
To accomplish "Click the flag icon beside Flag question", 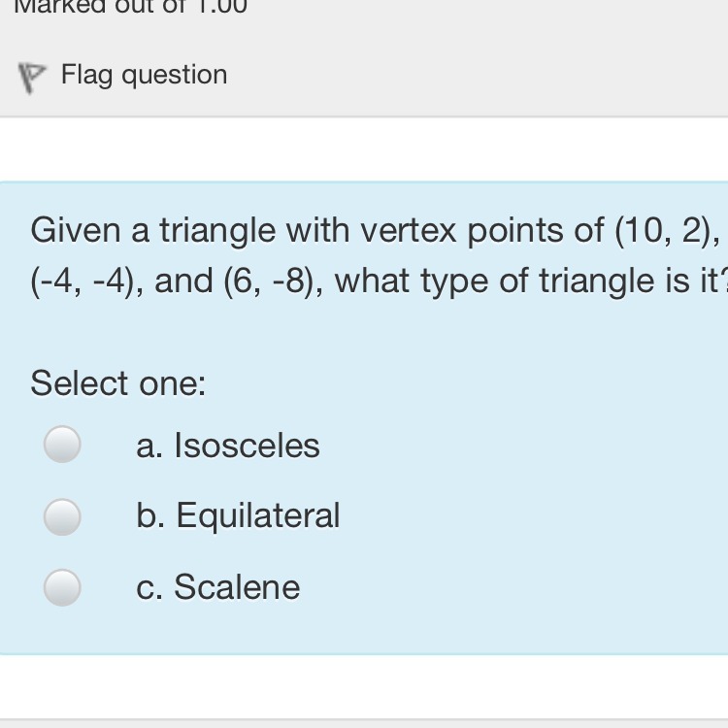I will (x=32, y=78).
